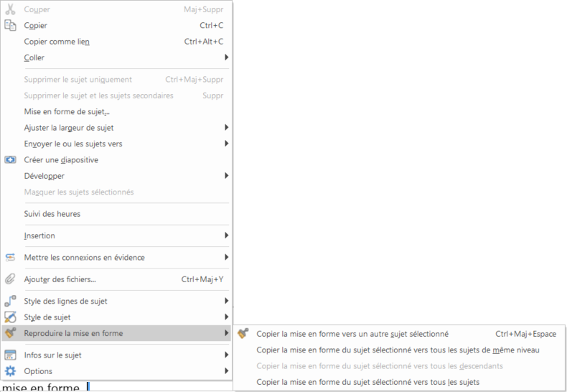Select Copier la mise en forme vers un autre sujet sélectionné
567x392 pixels.
tap(352, 334)
